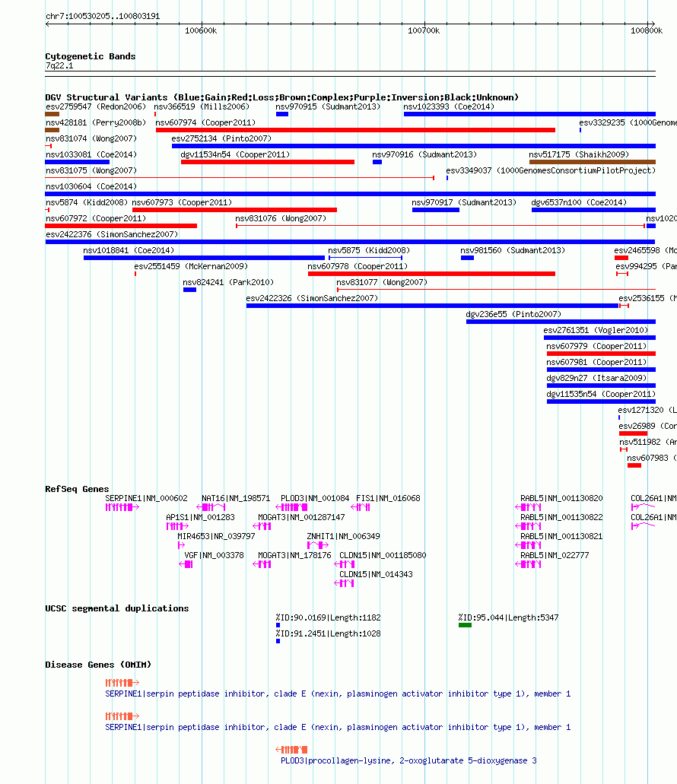Click the nsv607972 (Cooper2011) label
This screenshot has width=677, height=784.
tap(96, 218)
